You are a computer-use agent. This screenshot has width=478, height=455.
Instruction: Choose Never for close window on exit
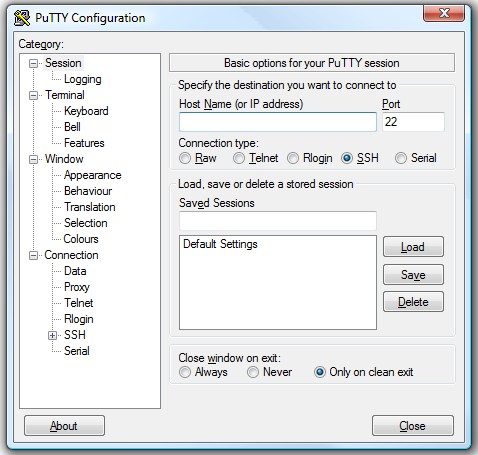pyautogui.click(x=253, y=372)
